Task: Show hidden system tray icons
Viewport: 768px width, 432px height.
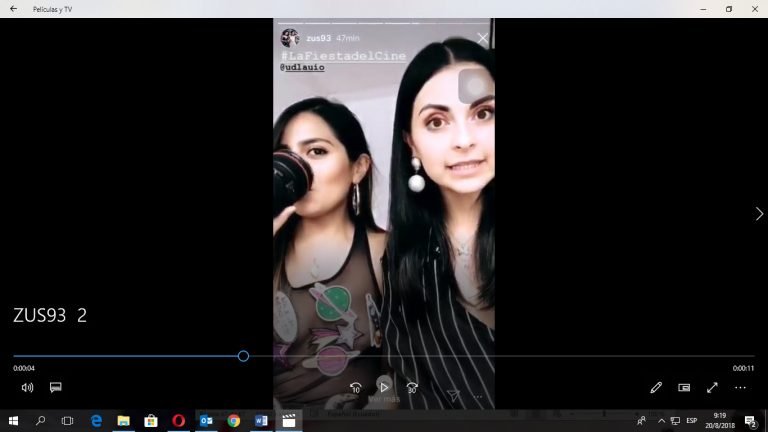Action: click(x=661, y=421)
